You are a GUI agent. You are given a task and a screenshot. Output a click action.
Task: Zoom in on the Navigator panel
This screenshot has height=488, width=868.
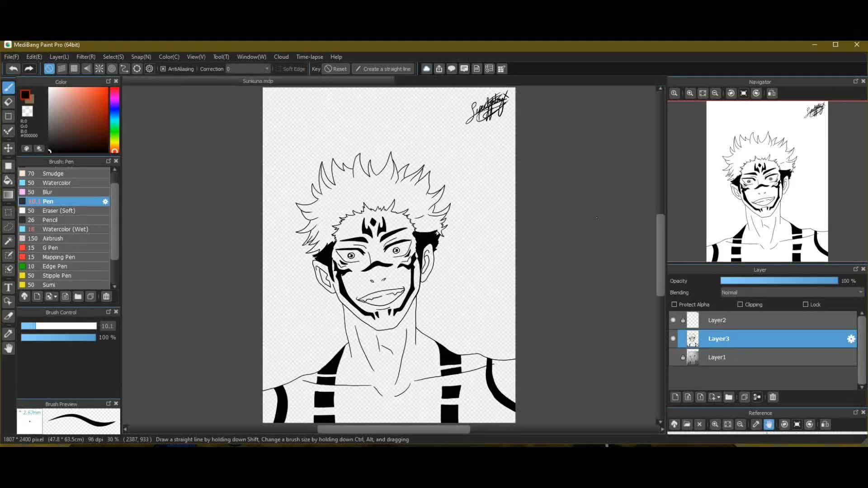pos(690,94)
